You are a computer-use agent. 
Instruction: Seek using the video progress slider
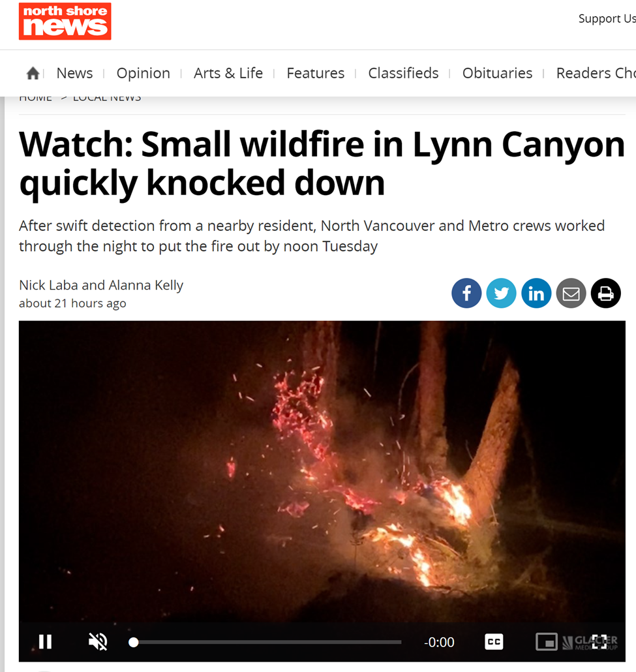265,642
